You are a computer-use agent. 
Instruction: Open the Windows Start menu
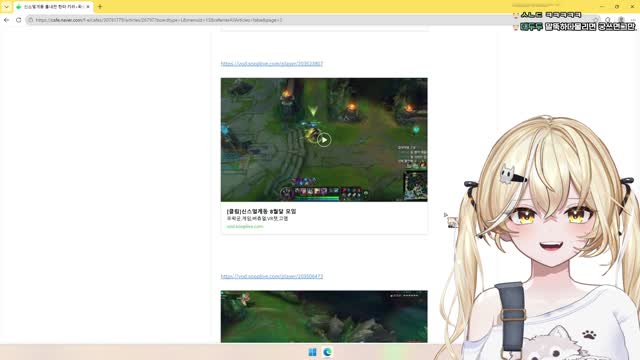[x=312, y=352]
